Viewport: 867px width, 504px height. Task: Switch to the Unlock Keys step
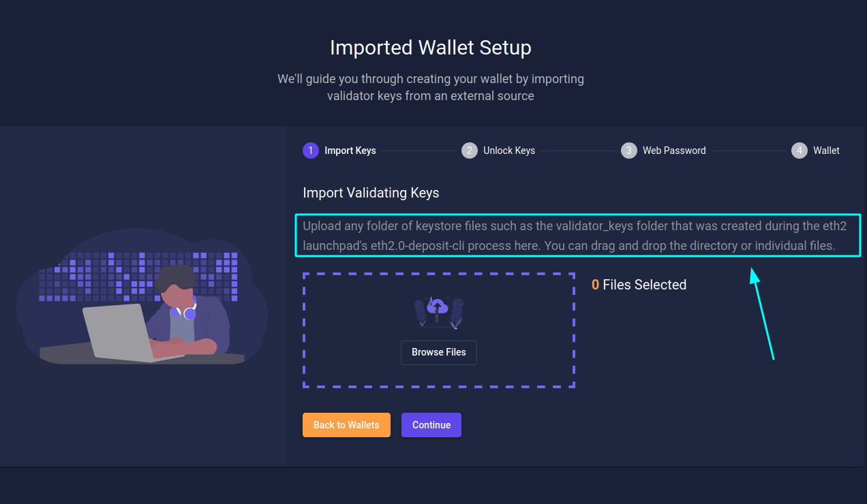(508, 151)
